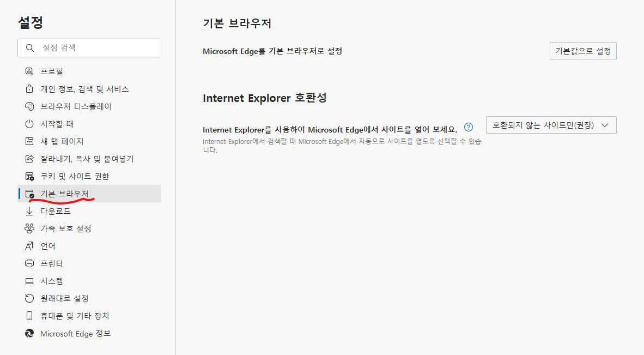The height and width of the screenshot is (355, 644).
Task: Click the lock icon for 개인 정보, 검색 및 서비스
Action: [29, 89]
